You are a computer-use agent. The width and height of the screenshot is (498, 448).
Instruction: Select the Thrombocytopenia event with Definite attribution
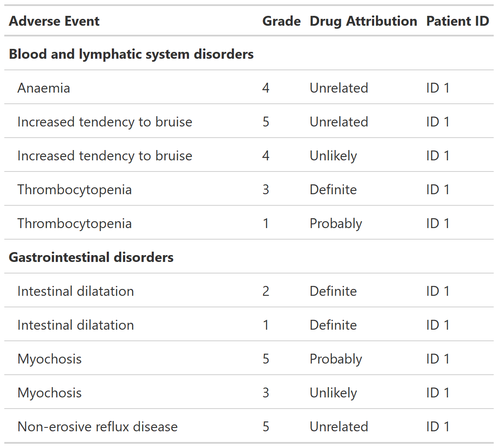click(x=74, y=189)
